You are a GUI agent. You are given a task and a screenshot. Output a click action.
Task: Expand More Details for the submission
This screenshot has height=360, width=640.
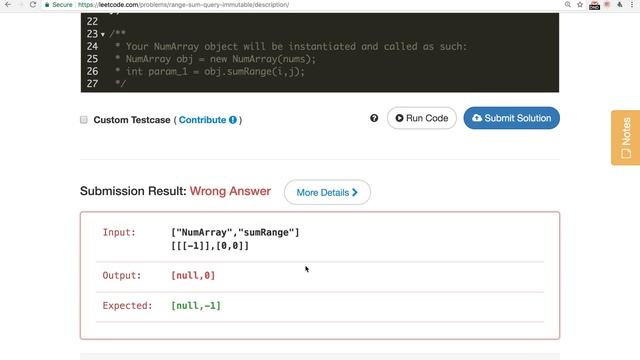pos(327,192)
